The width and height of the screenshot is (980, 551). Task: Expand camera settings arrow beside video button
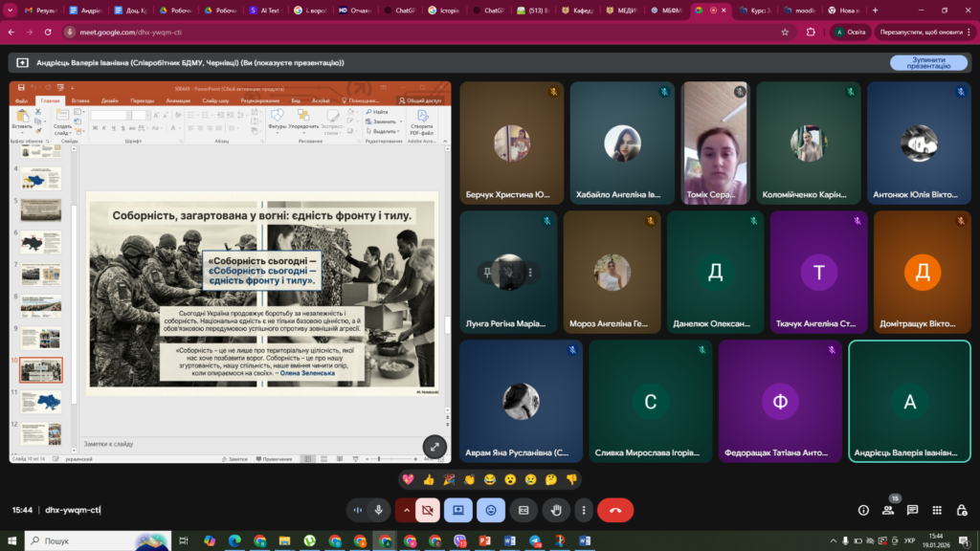pyautogui.click(x=407, y=510)
